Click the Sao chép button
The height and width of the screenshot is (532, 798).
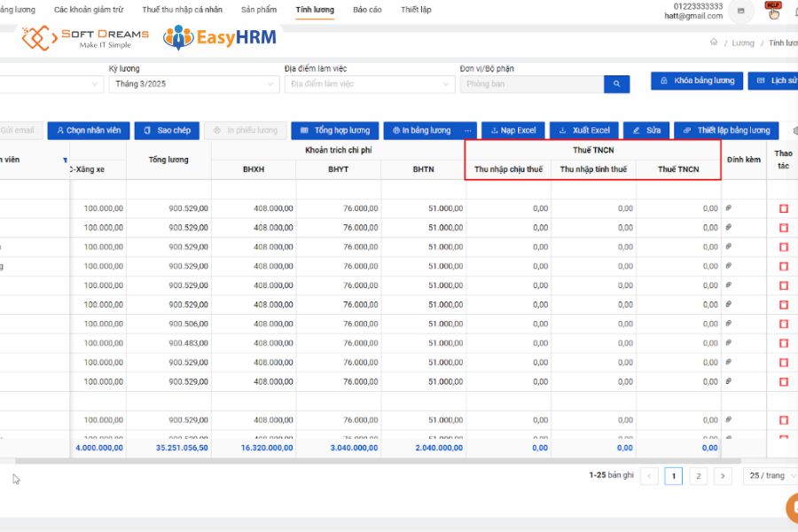(167, 130)
